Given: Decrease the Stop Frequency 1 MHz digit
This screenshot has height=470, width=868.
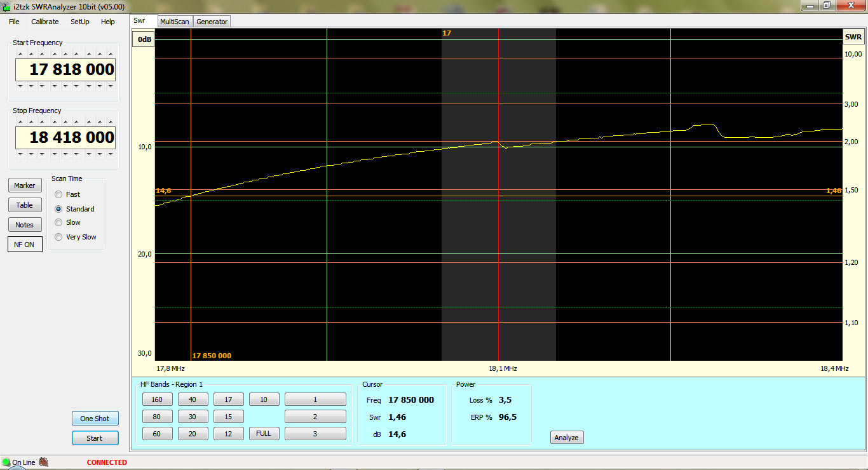Looking at the screenshot, I should 42,154.
